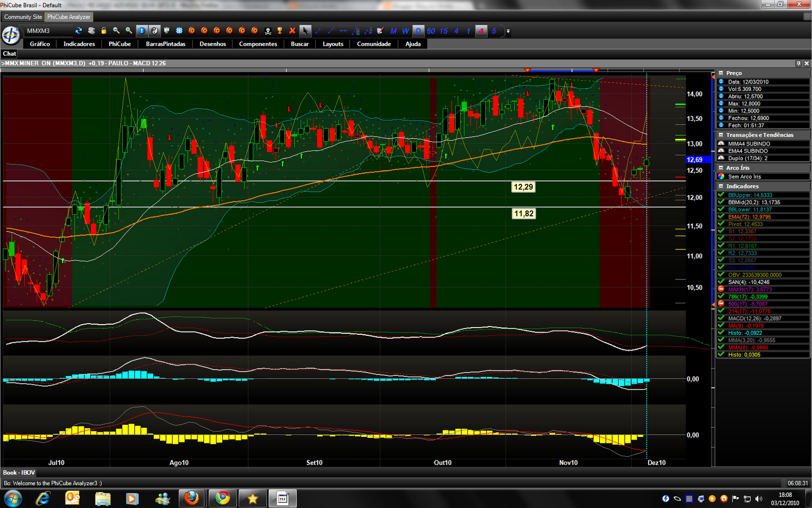Switch to the PhiCube Analyzer tab
Viewport: 812px width, 508px height.
click(69, 17)
